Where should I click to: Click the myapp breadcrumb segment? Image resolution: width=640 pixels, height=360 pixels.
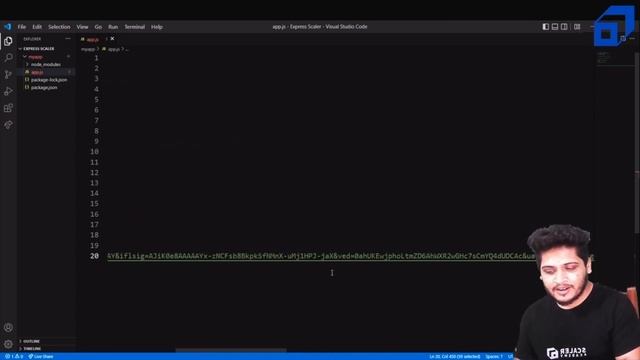(88, 49)
